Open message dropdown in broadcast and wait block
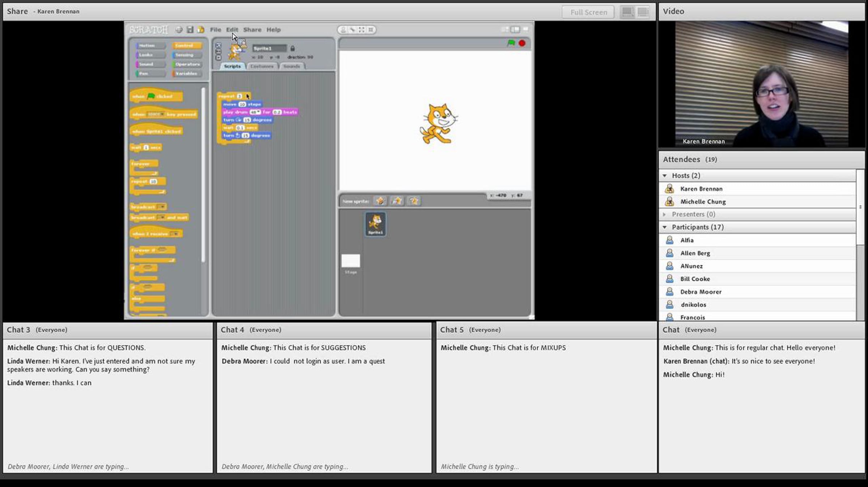868x487 pixels. pos(161,217)
